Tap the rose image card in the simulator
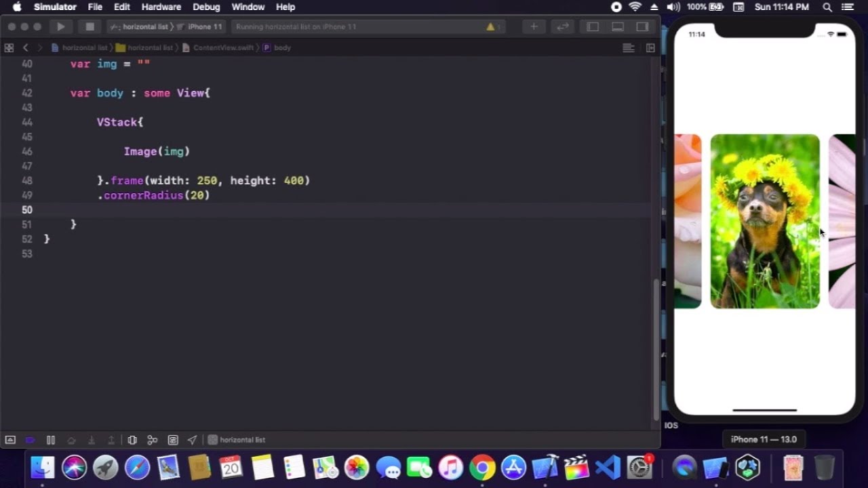The height and width of the screenshot is (488, 868). tap(688, 222)
